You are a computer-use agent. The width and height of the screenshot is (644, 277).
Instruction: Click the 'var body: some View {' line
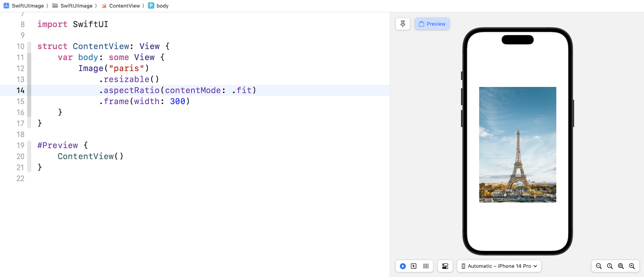tap(111, 57)
